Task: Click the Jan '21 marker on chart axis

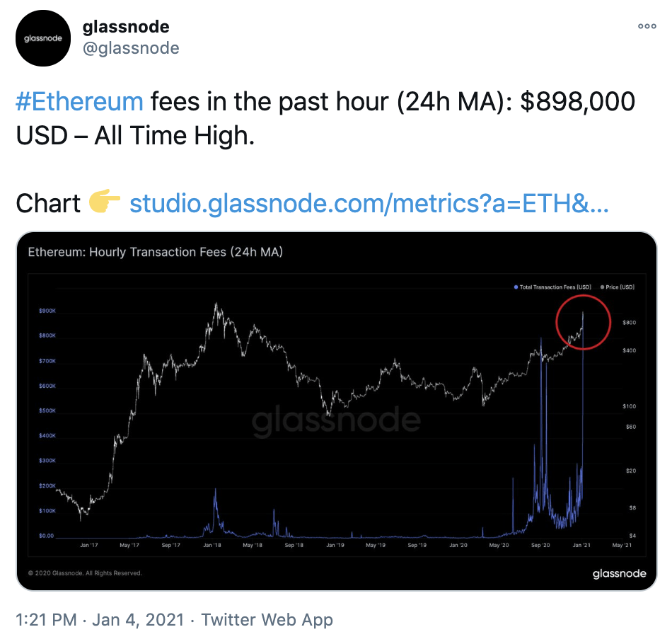Action: pyautogui.click(x=581, y=545)
